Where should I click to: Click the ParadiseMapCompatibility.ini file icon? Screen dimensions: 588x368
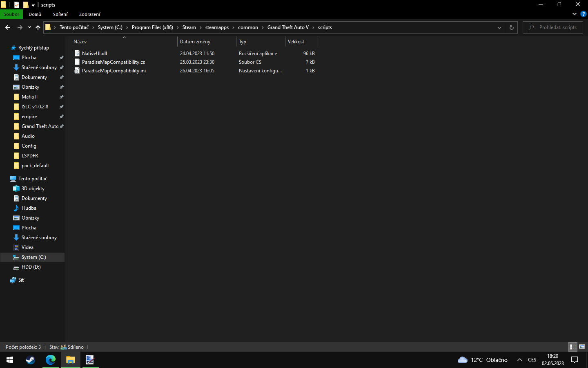pyautogui.click(x=77, y=71)
